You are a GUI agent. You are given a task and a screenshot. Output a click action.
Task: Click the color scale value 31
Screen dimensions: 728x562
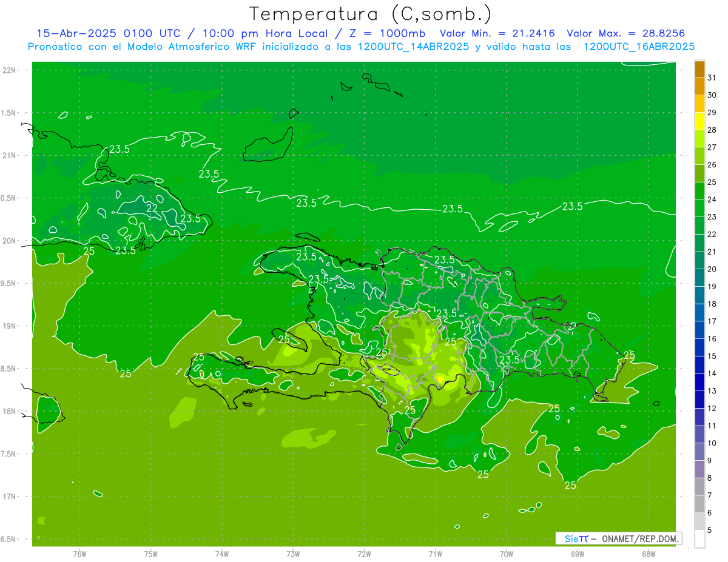pos(712,78)
